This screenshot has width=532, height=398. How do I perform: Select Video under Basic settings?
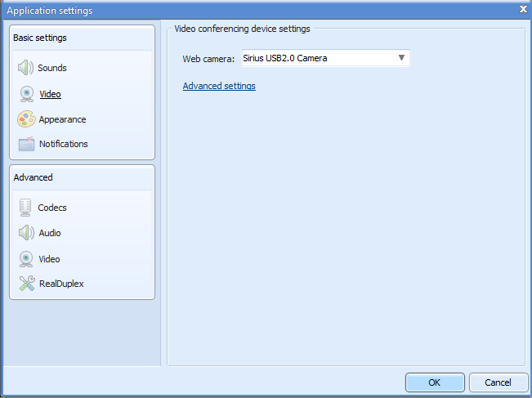point(50,94)
